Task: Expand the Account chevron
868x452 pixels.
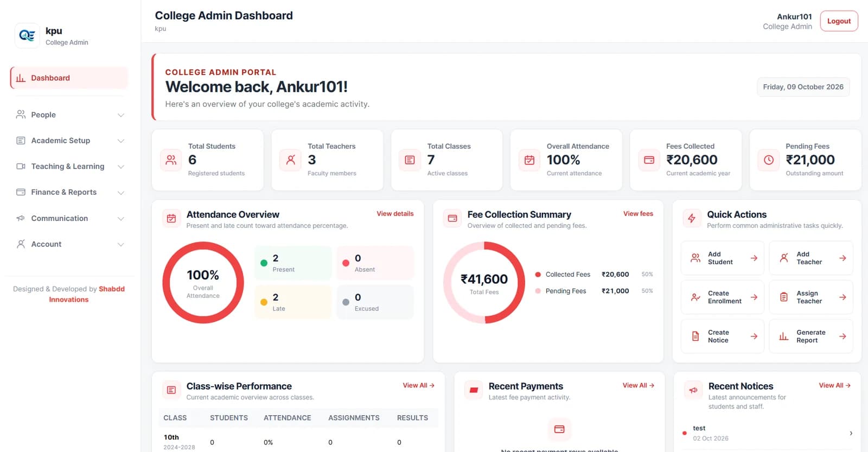Action: (x=121, y=245)
